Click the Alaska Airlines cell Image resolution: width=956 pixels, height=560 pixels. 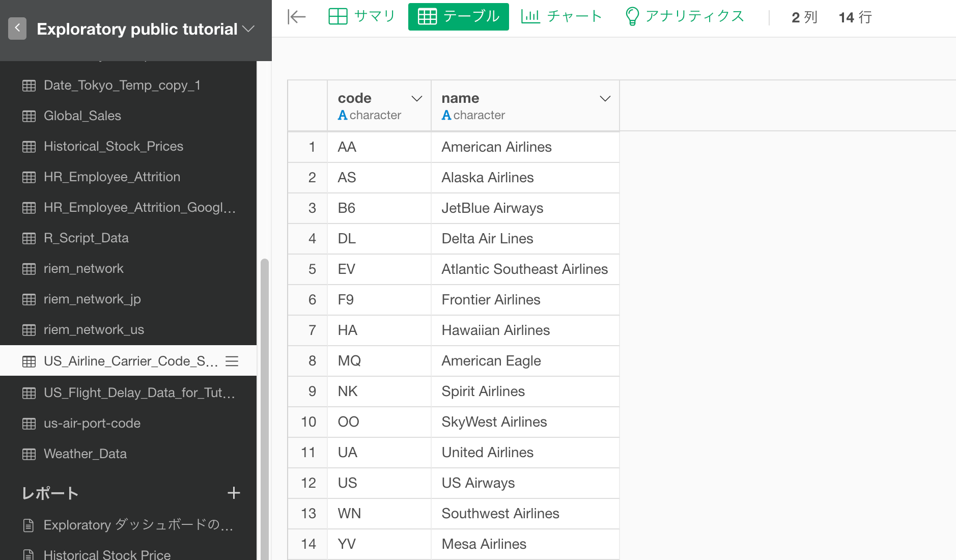pos(525,178)
